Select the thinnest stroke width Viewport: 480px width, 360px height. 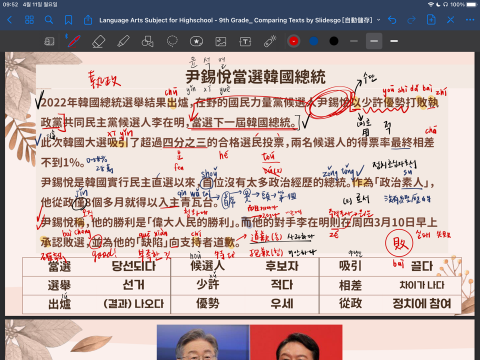354,41
